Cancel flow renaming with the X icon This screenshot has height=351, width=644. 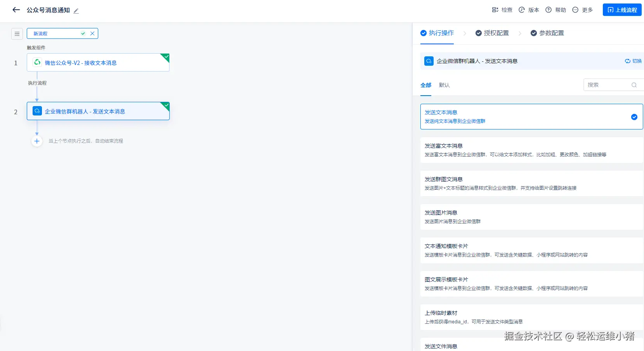92,34
